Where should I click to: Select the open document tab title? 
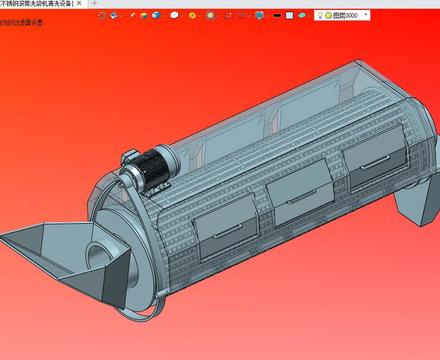point(37,3)
